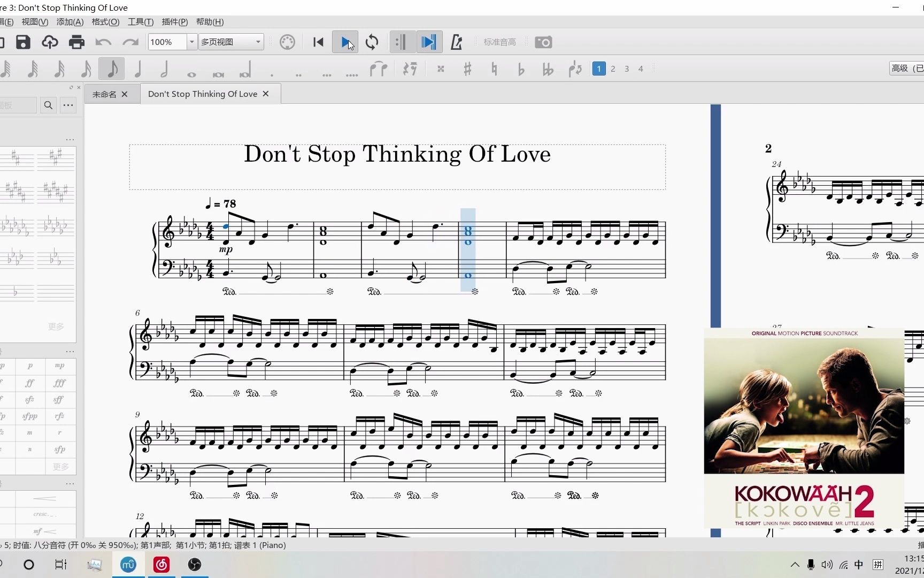The height and width of the screenshot is (578, 924).
Task: Switch to voice 3
Action: [x=627, y=69]
